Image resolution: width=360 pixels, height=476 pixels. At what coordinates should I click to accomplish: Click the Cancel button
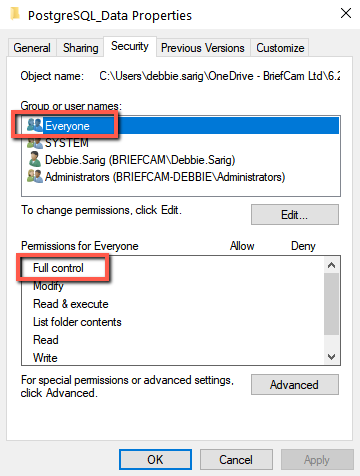236,460
